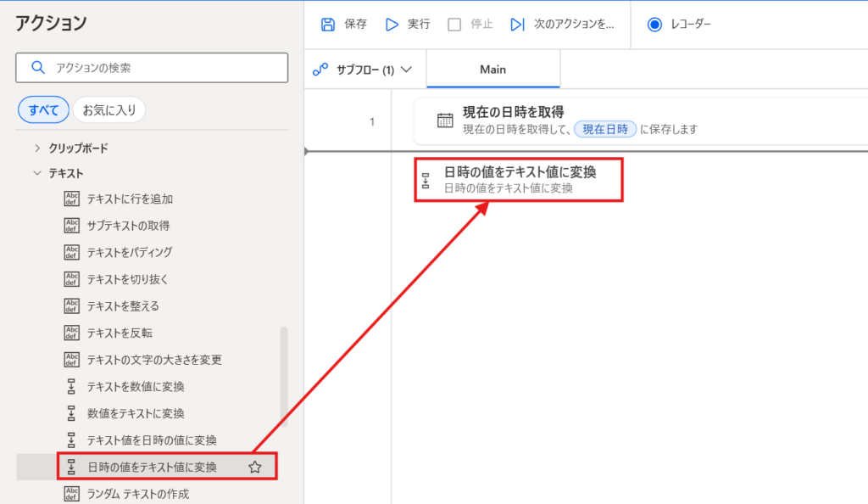Click the 次のアクションを実行 step icon
Viewport: 868px width, 504px height.
518,25
